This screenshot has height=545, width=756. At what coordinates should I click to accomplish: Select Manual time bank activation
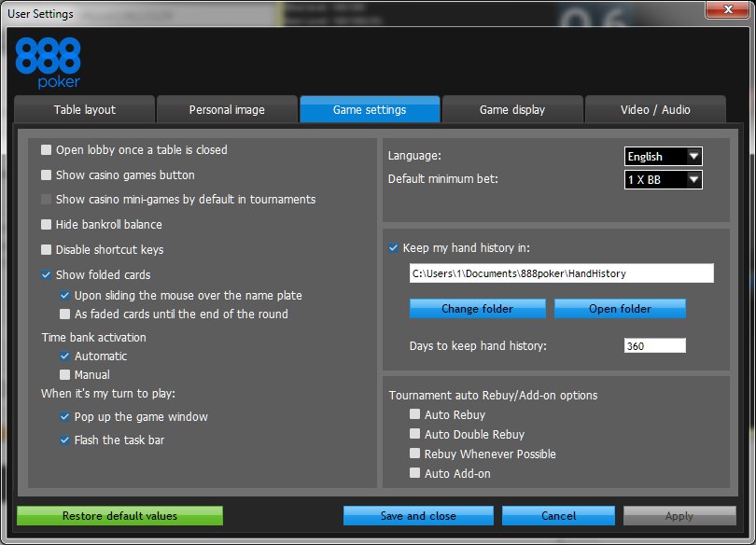[x=64, y=374]
